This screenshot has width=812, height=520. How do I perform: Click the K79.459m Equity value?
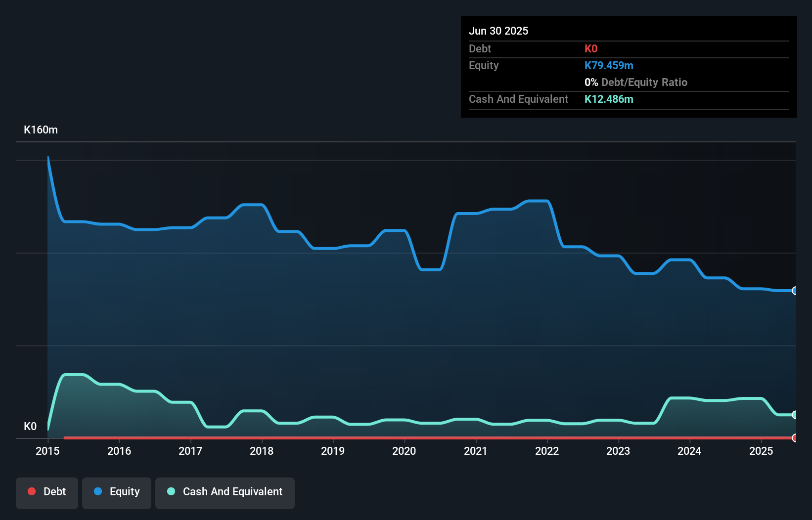pyautogui.click(x=609, y=66)
